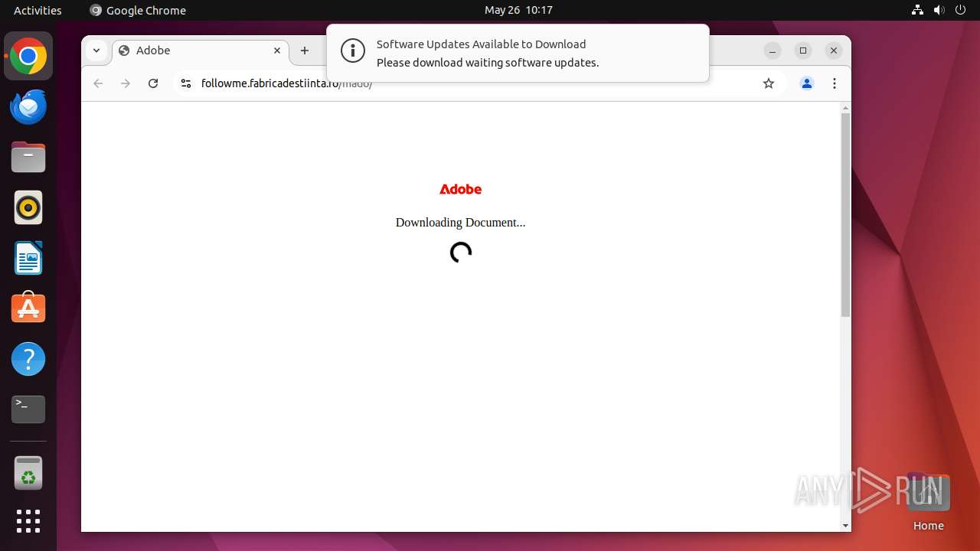
Task: Click the loading spinner under the Downloading text
Action: point(460,253)
